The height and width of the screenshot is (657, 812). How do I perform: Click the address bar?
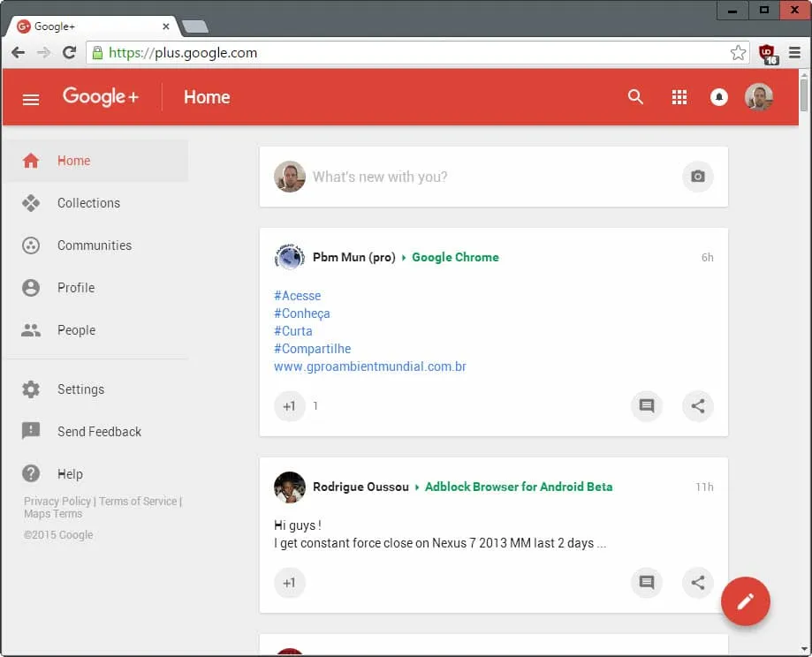(x=398, y=52)
